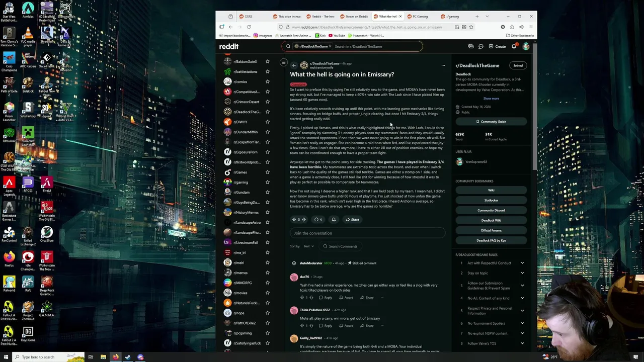
Task: Toggle star for r/HistoryMemes
Action: coord(268,212)
